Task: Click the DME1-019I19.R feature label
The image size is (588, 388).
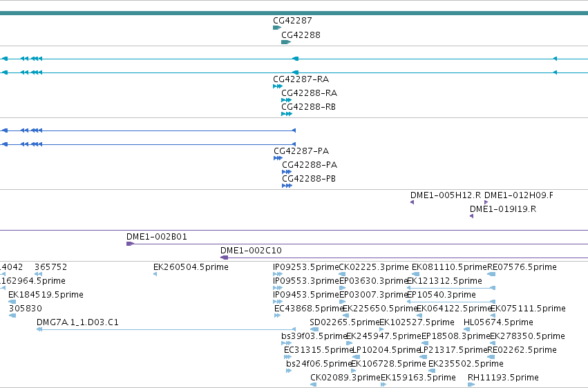Action: (x=503, y=209)
